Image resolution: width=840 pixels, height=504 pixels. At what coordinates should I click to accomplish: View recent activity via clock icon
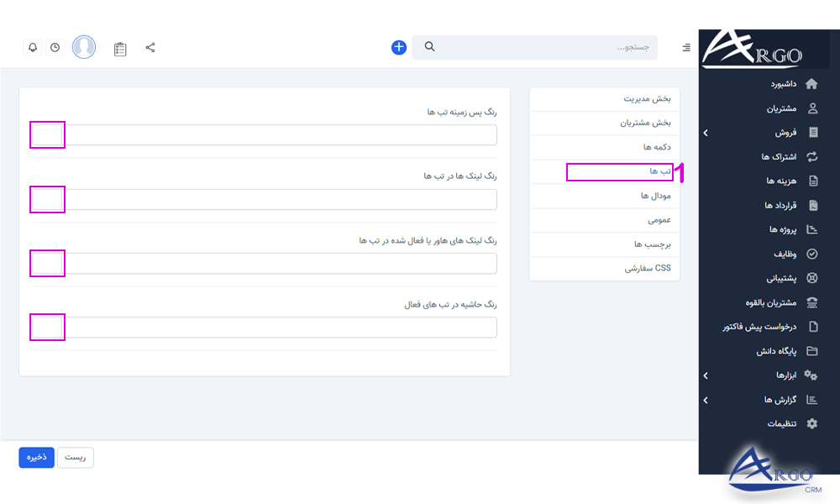pos(55,47)
